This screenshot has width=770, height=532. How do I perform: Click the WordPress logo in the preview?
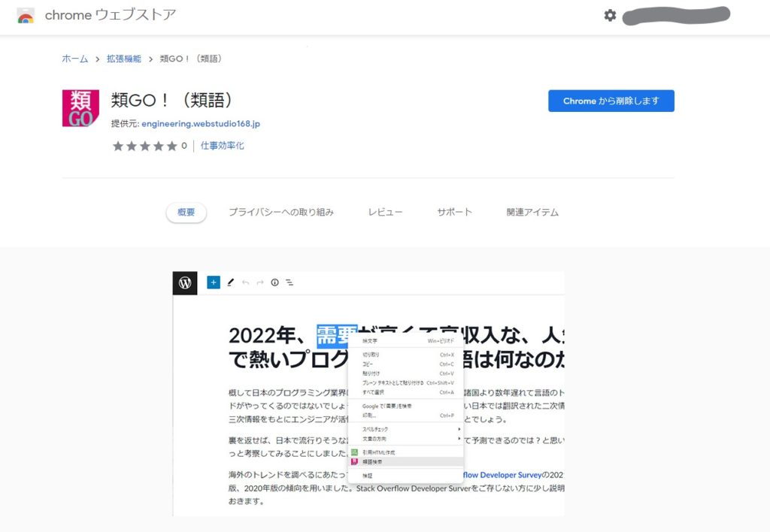pos(185,283)
